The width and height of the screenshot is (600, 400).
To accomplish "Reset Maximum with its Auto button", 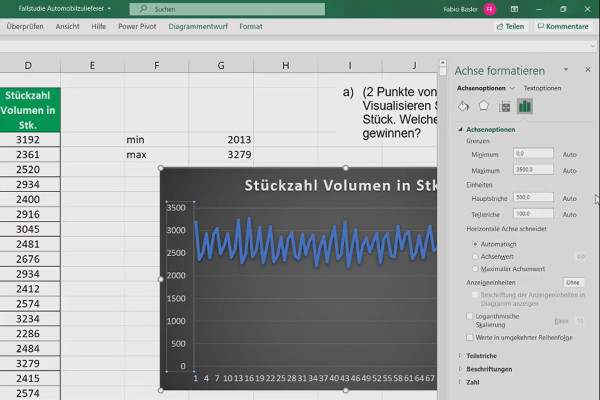I will pos(569,171).
